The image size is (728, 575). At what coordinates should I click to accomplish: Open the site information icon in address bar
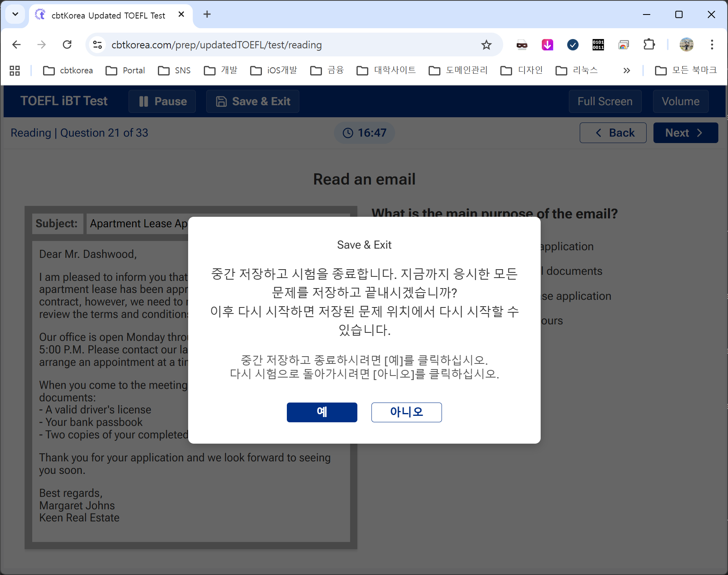97,45
